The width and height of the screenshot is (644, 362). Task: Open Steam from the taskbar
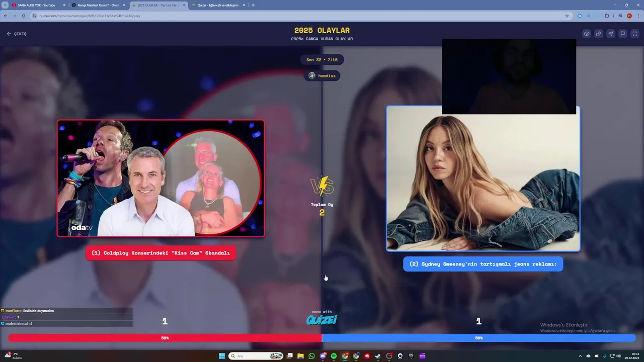(x=378, y=356)
